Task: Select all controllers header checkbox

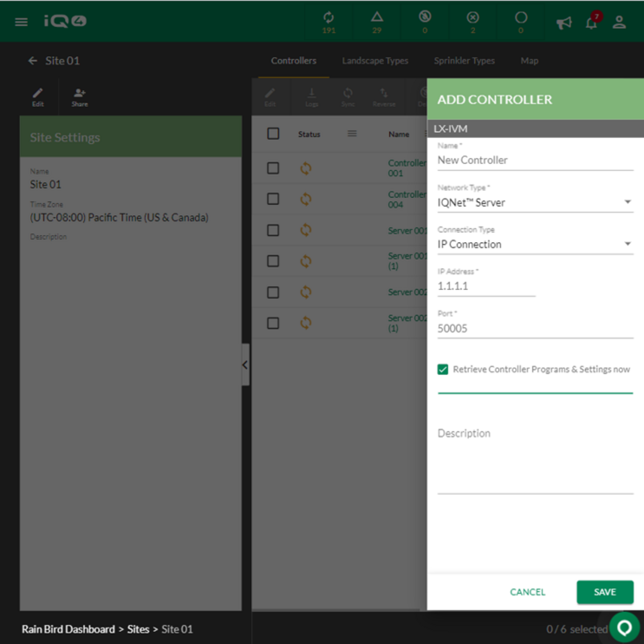Action: click(273, 133)
